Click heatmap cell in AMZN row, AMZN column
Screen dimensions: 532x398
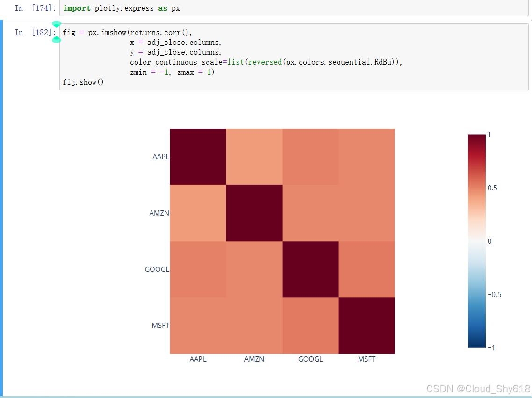click(254, 213)
